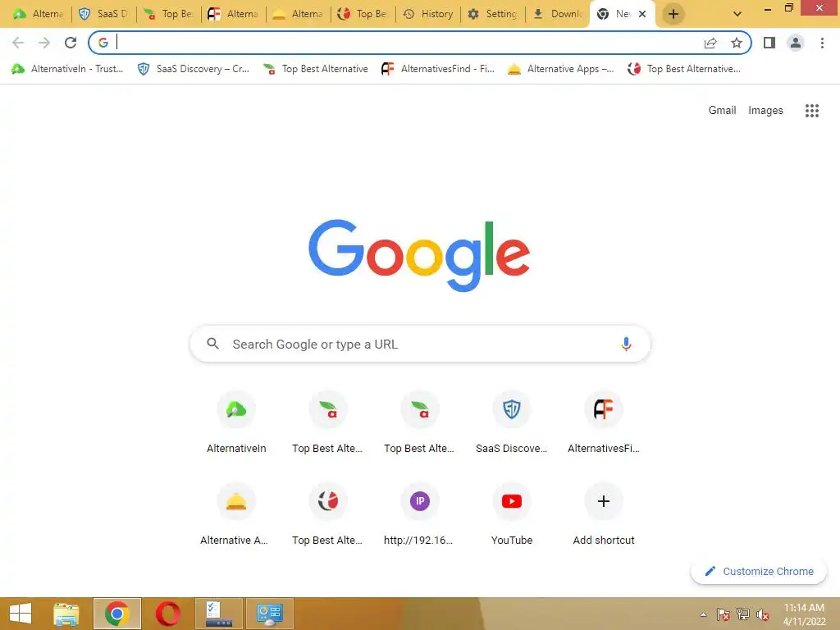
Task: Switch to the first Alterna tab
Action: pos(39,14)
